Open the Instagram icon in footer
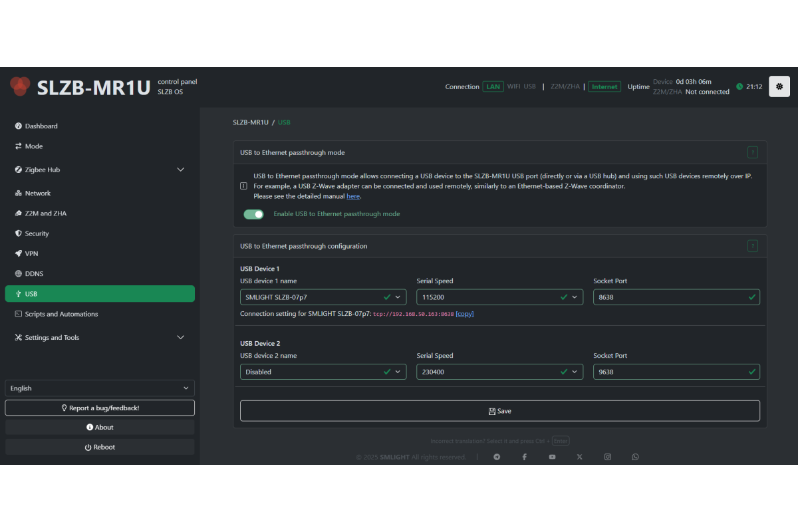798x532 pixels. 607,457
